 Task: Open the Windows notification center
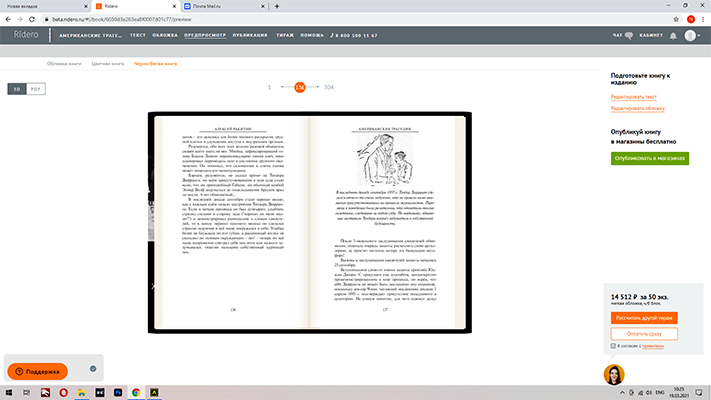point(699,393)
